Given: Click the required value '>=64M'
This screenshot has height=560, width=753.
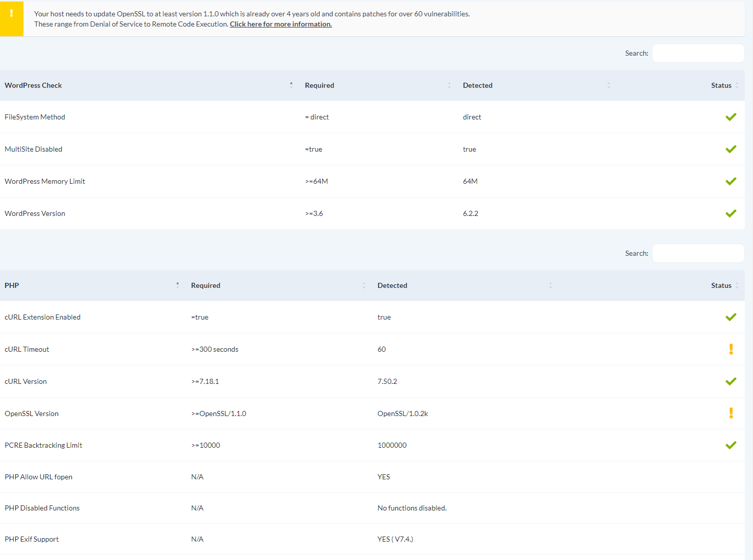Looking at the screenshot, I should [317, 181].
